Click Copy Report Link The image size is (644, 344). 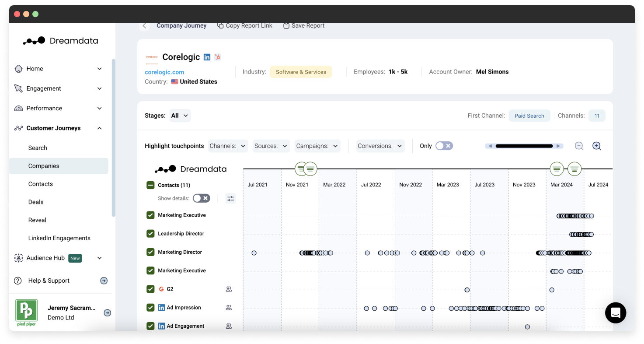[245, 26]
